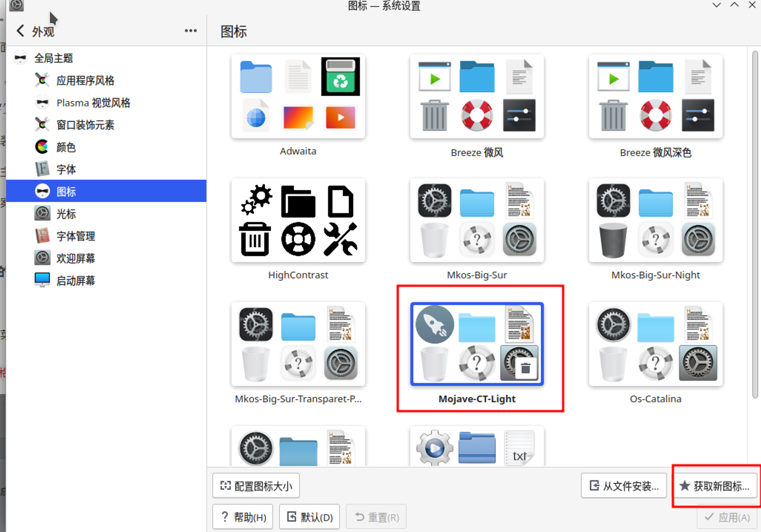Click the gear icon beside 光标
The image size is (761, 532).
(42, 213)
